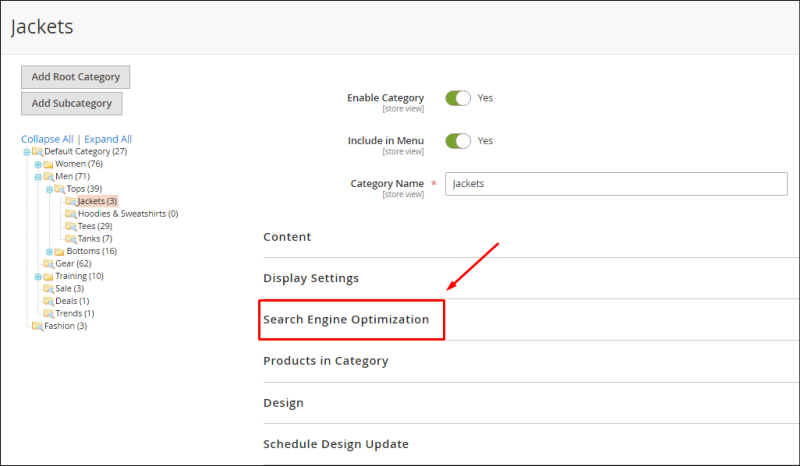
Task: Click the Jackets category folder icon
Action: 70,201
